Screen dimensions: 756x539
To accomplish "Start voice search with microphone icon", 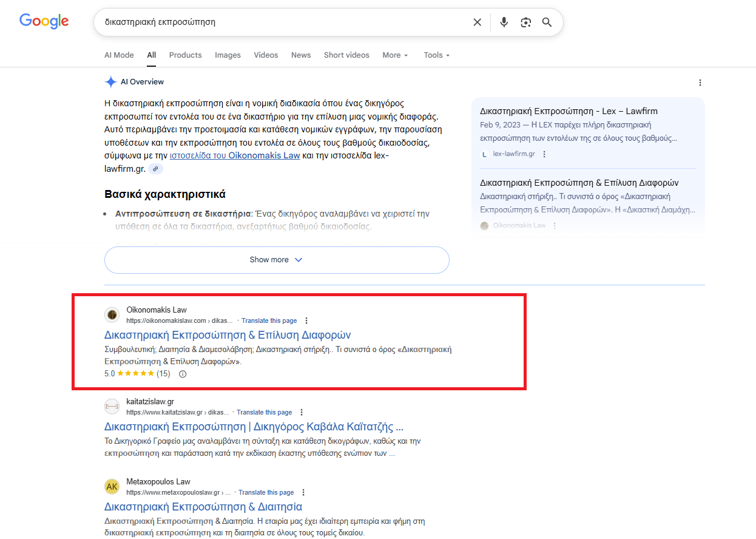I will (504, 22).
